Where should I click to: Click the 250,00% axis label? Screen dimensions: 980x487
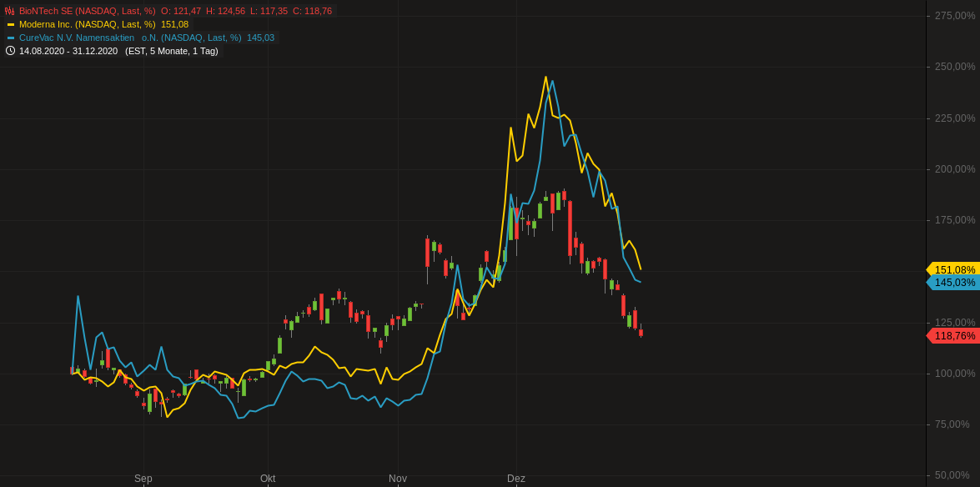pos(955,67)
